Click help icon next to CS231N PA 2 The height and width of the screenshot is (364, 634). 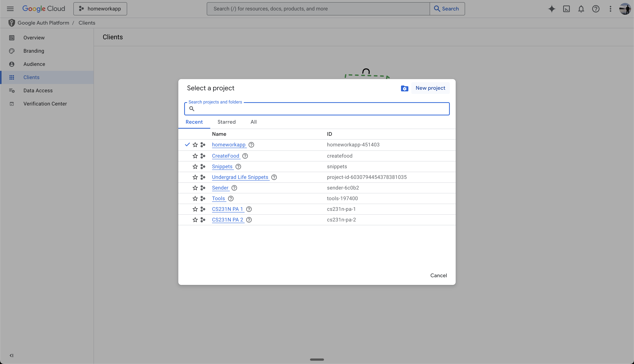[249, 220]
